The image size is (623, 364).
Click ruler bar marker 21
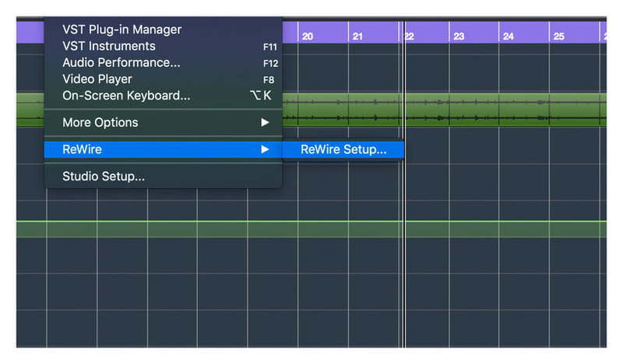357,37
